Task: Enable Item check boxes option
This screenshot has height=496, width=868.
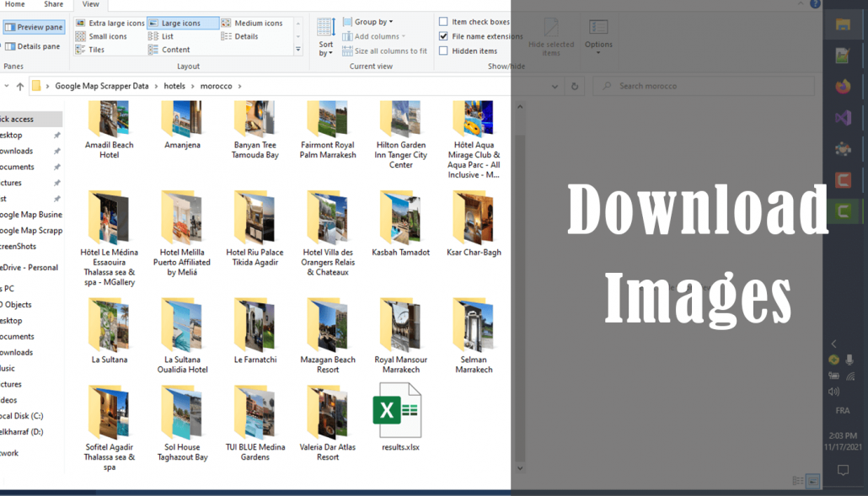Action: tap(443, 22)
